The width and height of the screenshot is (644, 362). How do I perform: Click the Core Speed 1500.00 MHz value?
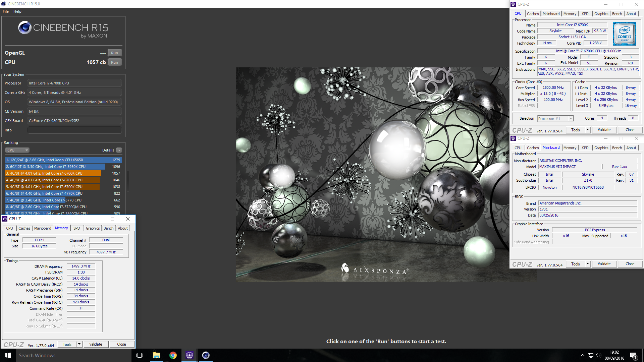553,87
